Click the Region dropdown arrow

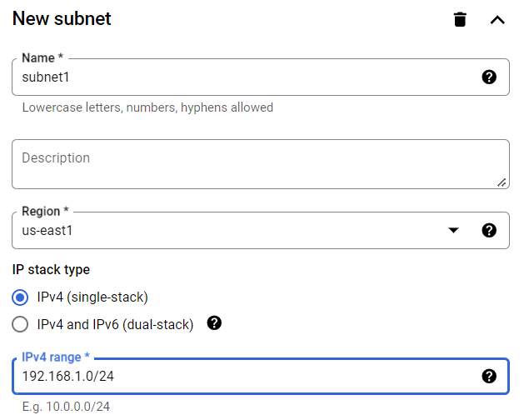click(453, 230)
